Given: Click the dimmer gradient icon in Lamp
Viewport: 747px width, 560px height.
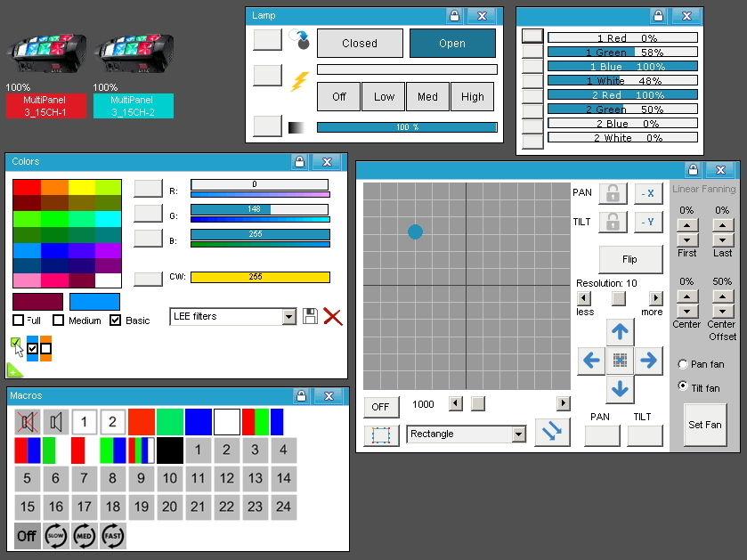Looking at the screenshot, I should click(296, 127).
